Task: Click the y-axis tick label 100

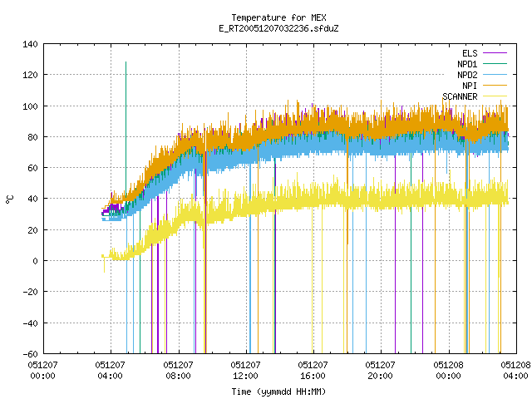Action: (30, 106)
